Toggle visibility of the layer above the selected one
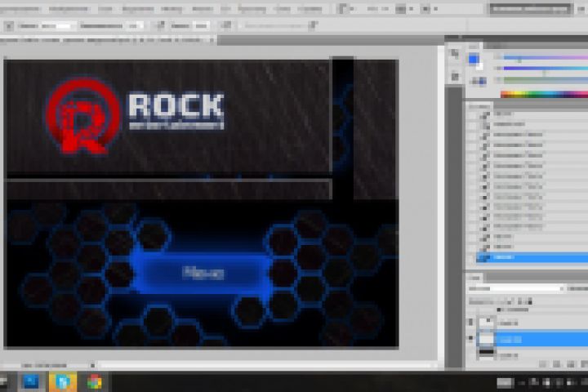588x392 pixels. click(x=470, y=323)
